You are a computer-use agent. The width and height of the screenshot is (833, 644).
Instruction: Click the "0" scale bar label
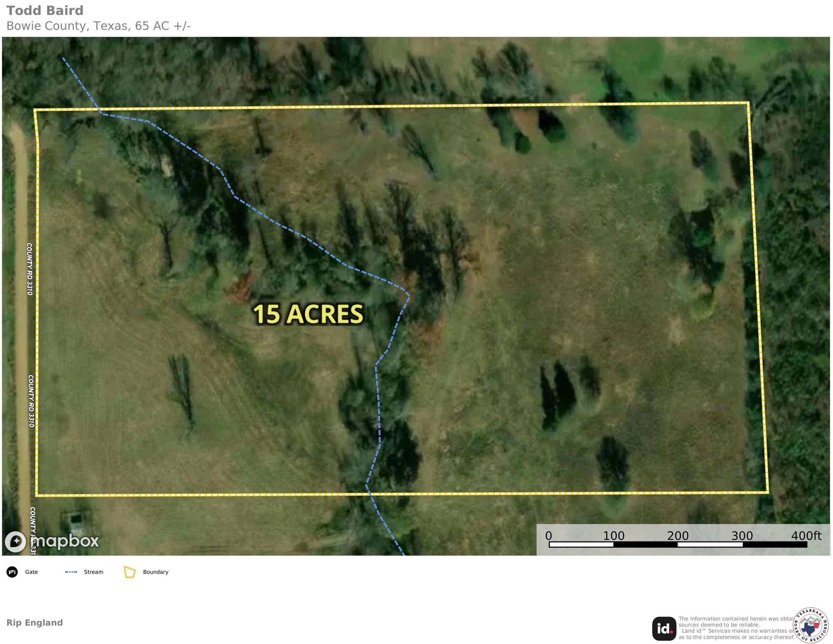tap(548, 536)
